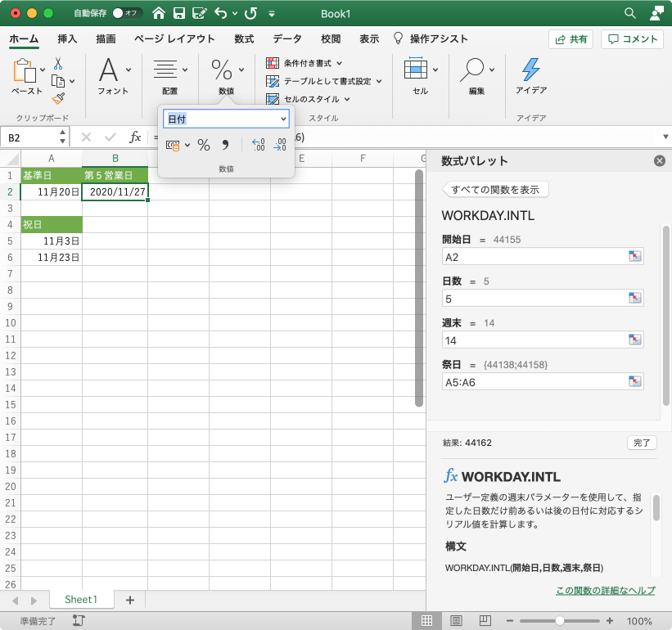Click the Format Painter brush icon

58,98
